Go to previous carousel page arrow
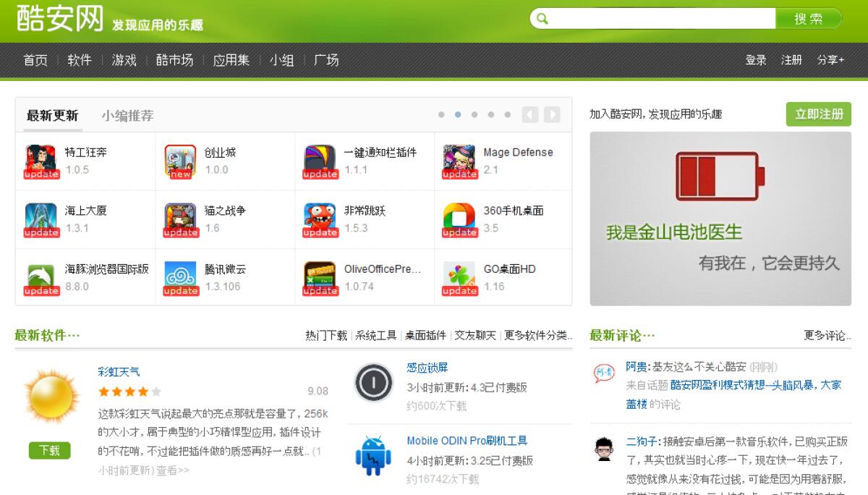The width and height of the screenshot is (868, 495). [530, 114]
